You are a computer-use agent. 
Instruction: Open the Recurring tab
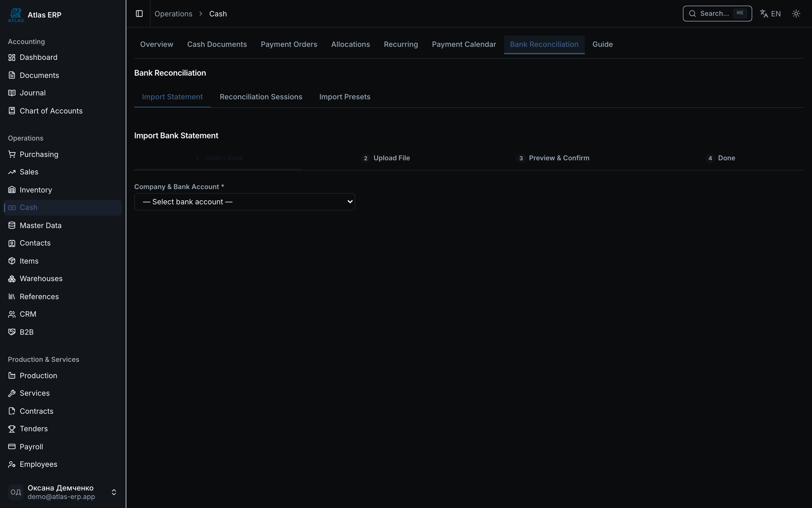(x=401, y=44)
